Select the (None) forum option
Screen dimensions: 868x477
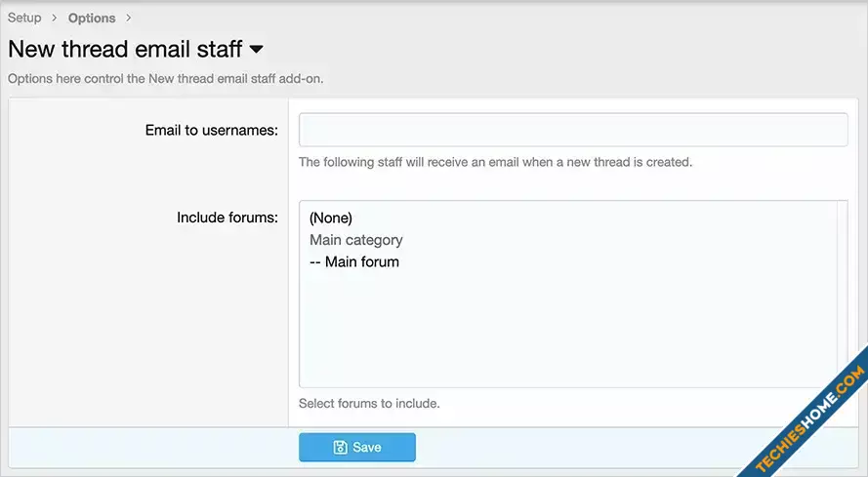[x=331, y=218]
